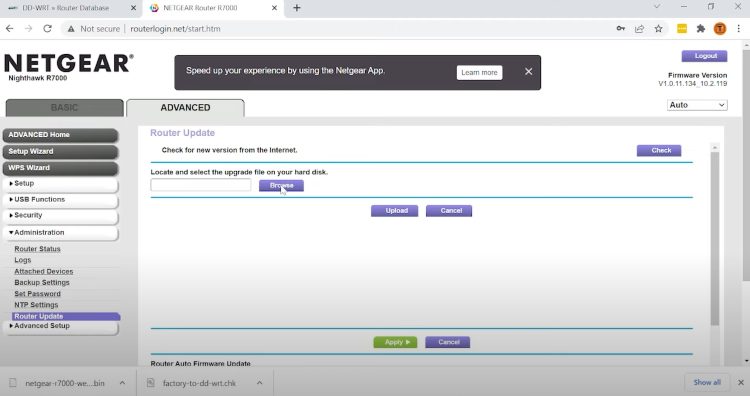Screen dimensions: 750x396
Task: Open Chrome profile avatar
Action: click(x=719, y=29)
